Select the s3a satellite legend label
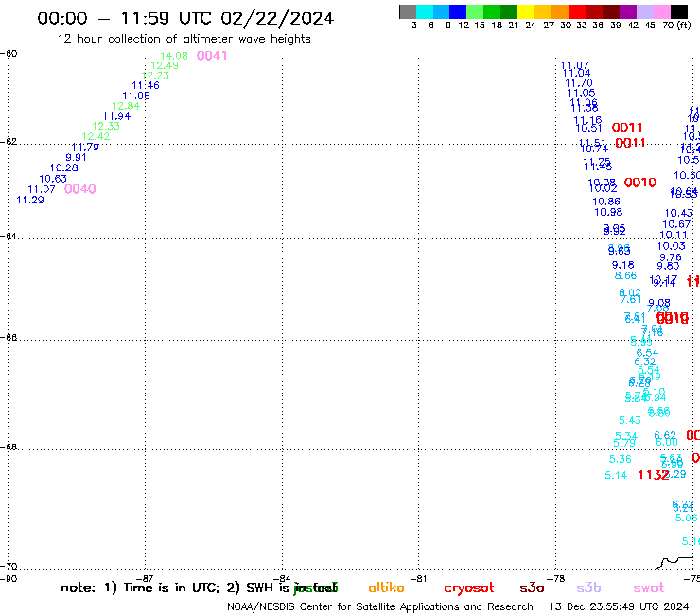Screen dimensions: 700x615 click(x=532, y=589)
